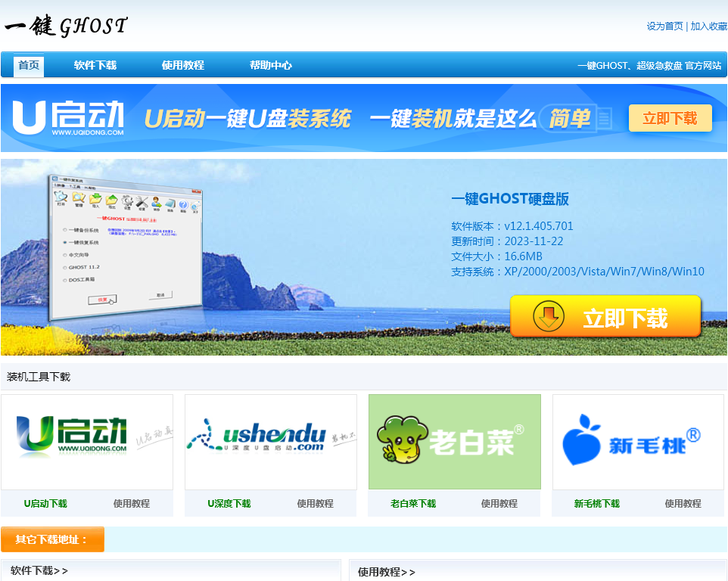The image size is (728, 581).
Task: Click the U启动 logo card
Action: (x=87, y=442)
